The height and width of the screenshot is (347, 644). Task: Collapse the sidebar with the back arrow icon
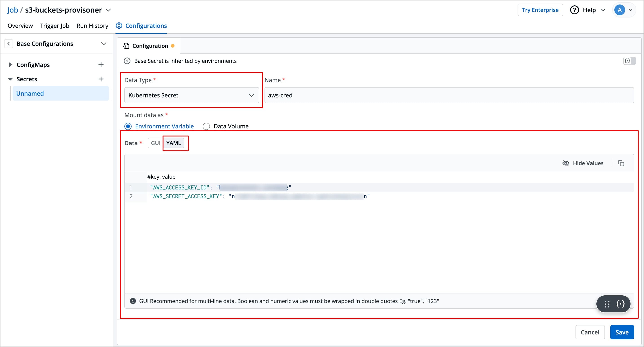[9, 44]
